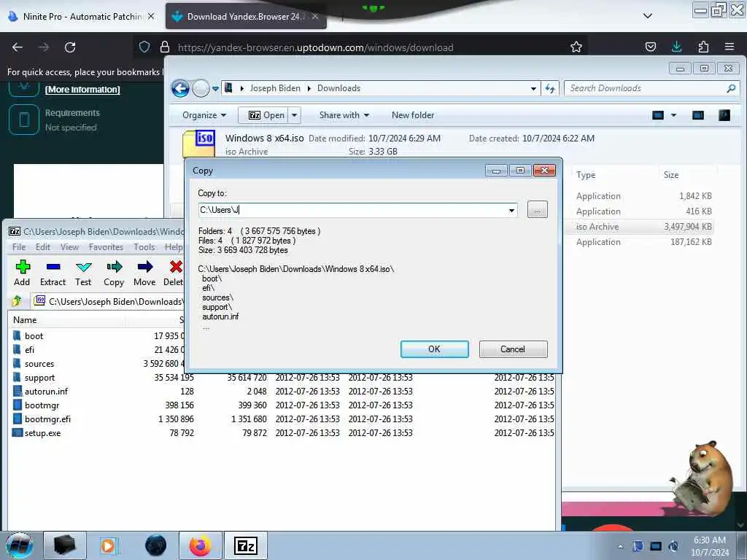Open the Explorer recent pages dropdown
This screenshot has height=560, width=747.
[x=215, y=88]
